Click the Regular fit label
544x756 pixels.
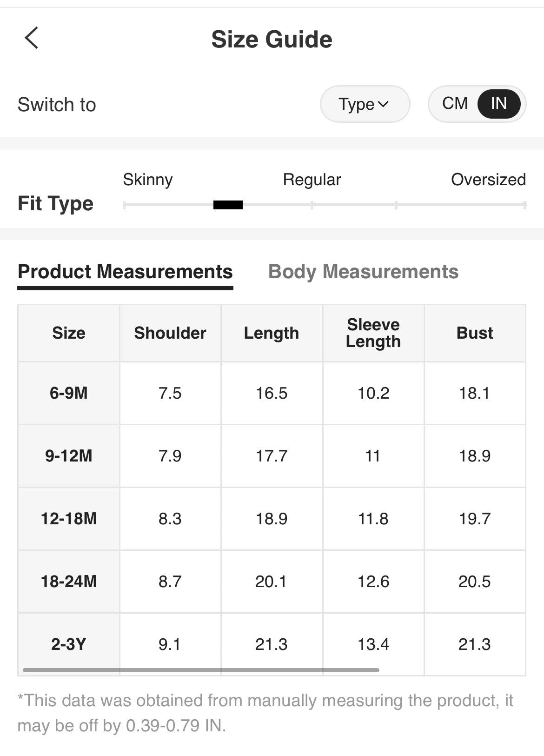tap(312, 180)
